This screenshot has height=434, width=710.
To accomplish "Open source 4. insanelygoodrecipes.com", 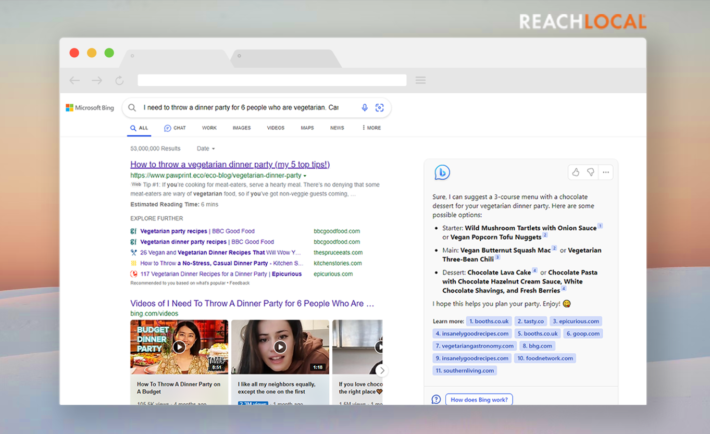I will 472,333.
